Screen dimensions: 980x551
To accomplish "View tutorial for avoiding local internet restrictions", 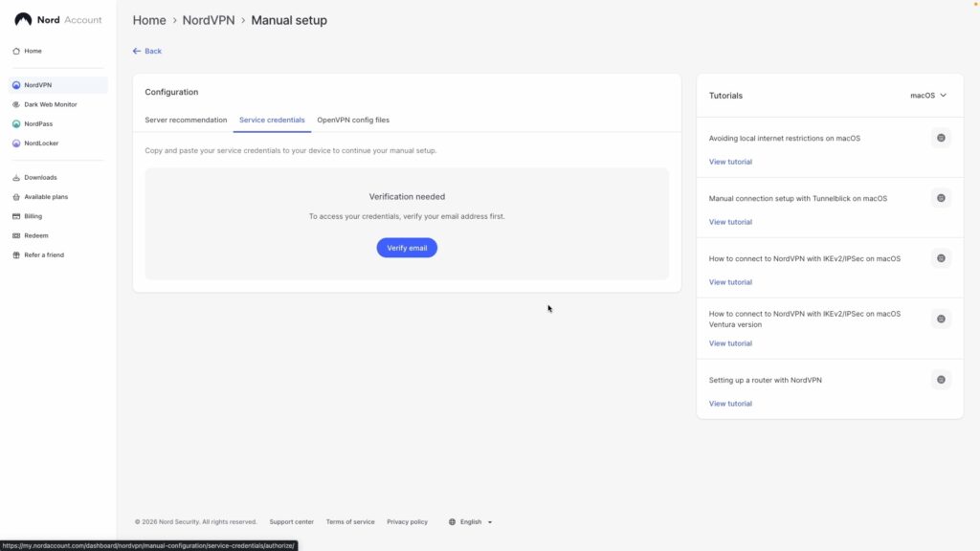I will click(x=730, y=162).
